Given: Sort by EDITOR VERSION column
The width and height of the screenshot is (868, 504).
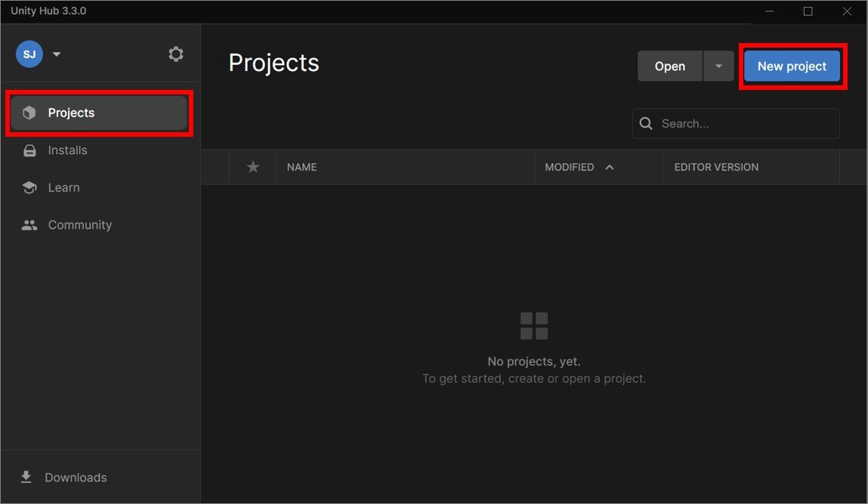Looking at the screenshot, I should (716, 167).
